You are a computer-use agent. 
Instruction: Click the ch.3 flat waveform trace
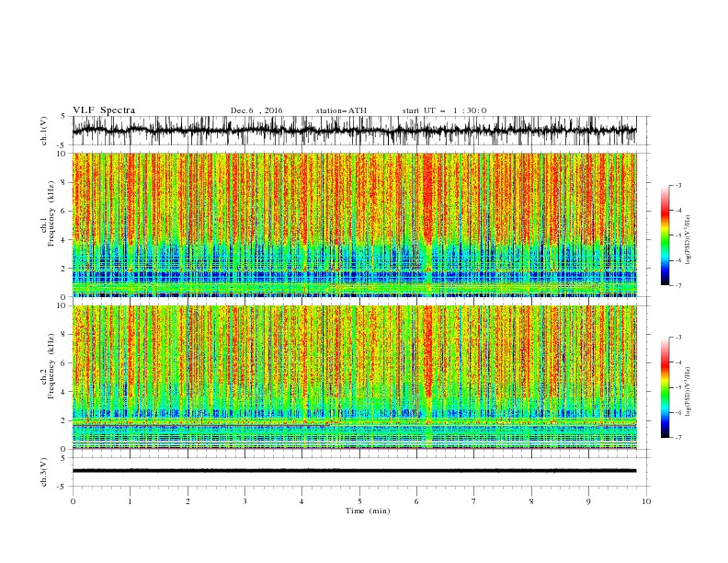pos(354,471)
